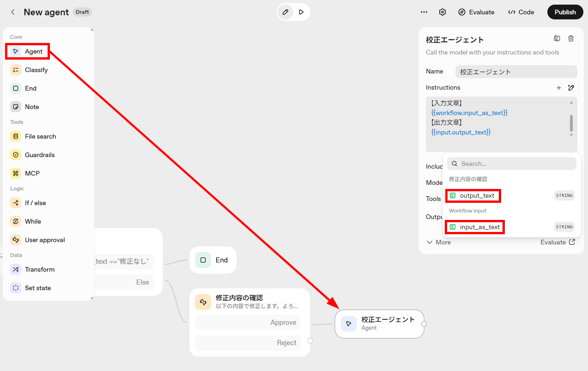Click the Reject output connector port
The image size is (588, 371).
310,341
